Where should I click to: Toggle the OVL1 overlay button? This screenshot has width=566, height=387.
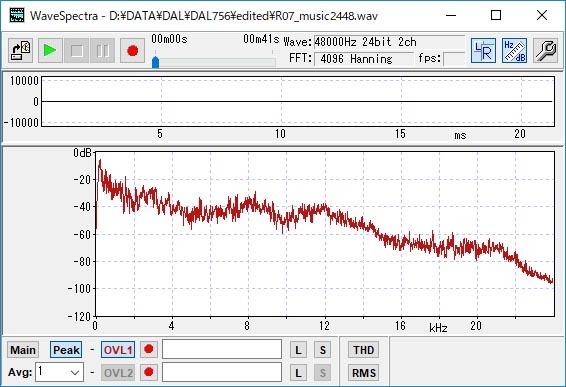coord(118,350)
